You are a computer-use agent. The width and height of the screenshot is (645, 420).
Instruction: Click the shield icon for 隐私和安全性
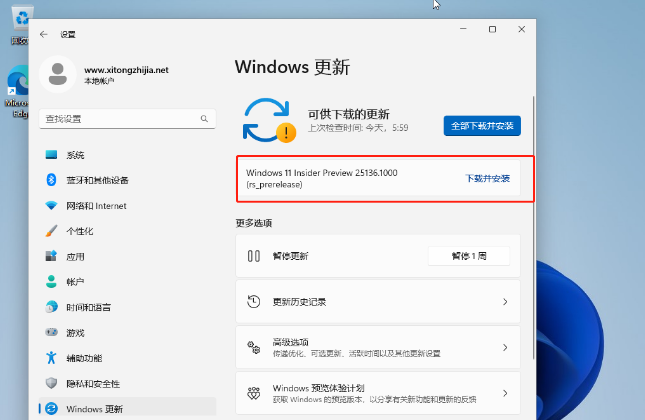51,383
